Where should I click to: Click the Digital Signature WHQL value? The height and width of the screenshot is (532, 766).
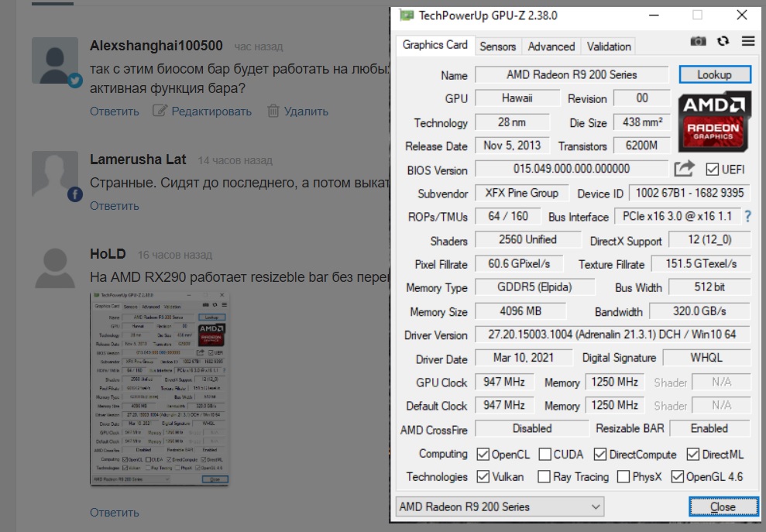pyautogui.click(x=706, y=358)
